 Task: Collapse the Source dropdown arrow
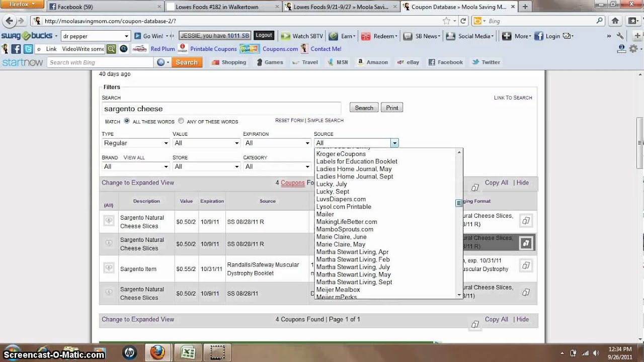(x=394, y=143)
